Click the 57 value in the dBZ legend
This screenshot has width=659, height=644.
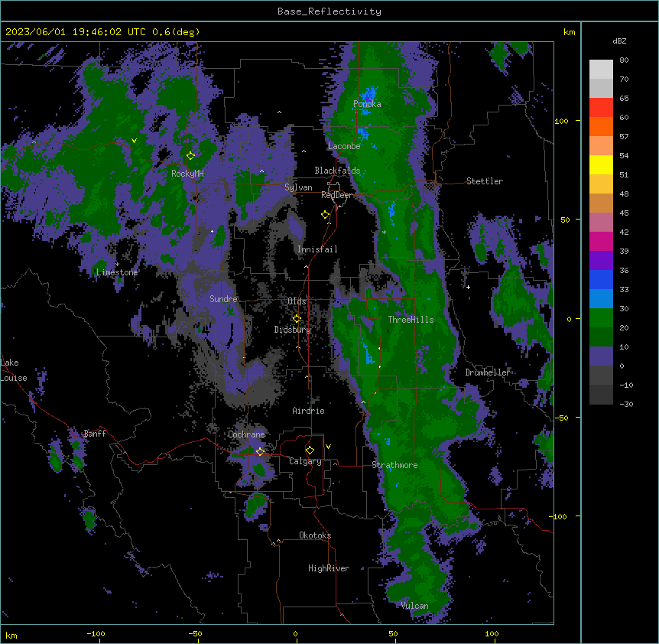pos(624,137)
